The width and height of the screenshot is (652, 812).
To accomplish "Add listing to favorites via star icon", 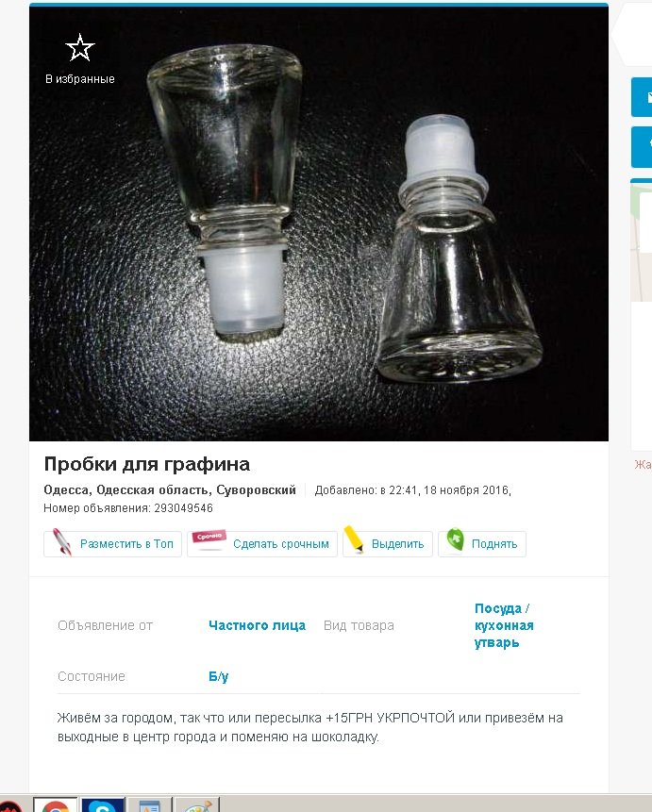I will [x=80, y=48].
